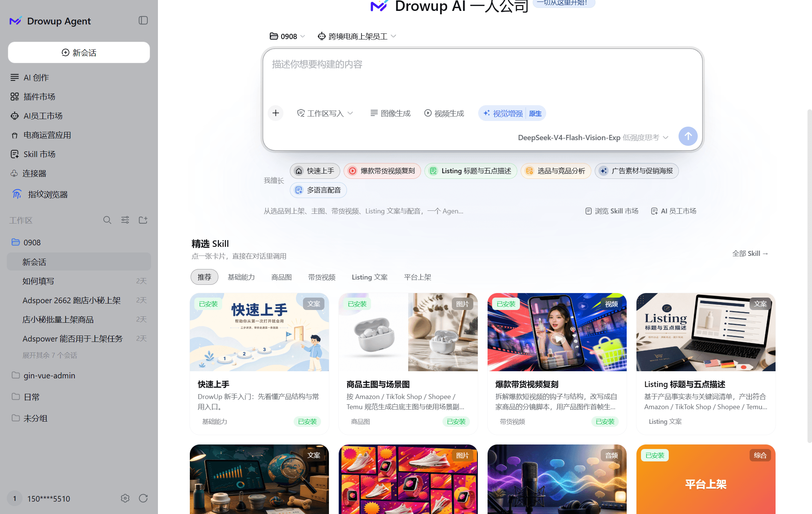Open the 商品主图与场景图 card image

tap(408, 332)
